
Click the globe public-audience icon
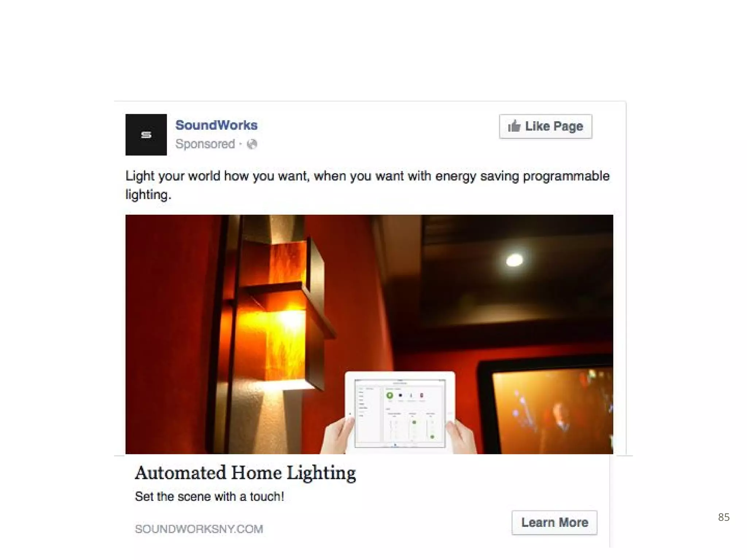click(252, 144)
